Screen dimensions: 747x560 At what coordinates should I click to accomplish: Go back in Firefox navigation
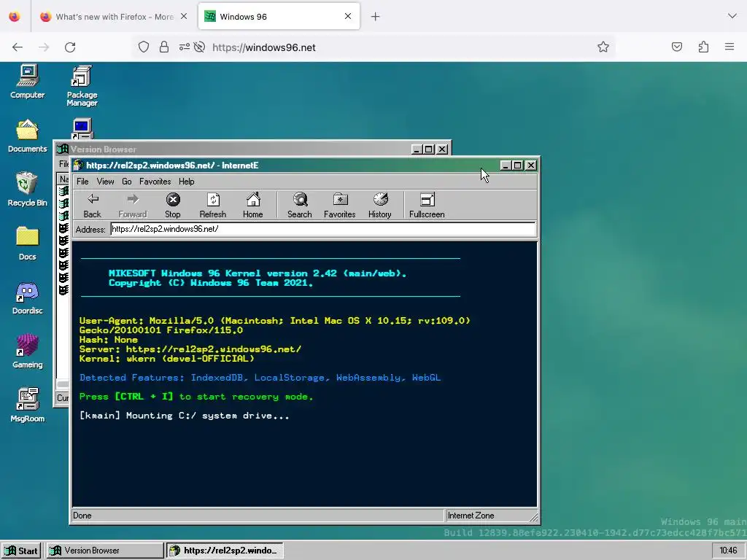coord(18,47)
